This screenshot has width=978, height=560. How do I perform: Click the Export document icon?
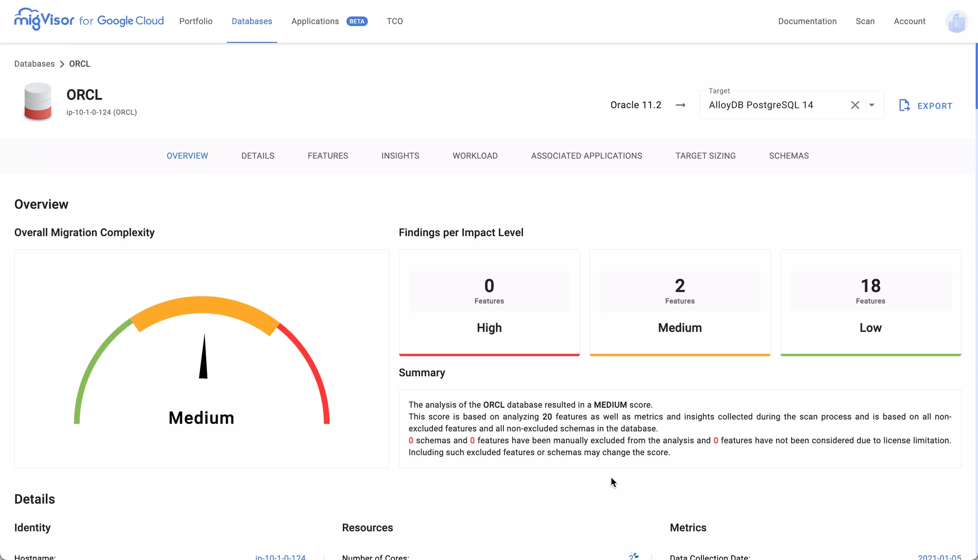(x=904, y=105)
